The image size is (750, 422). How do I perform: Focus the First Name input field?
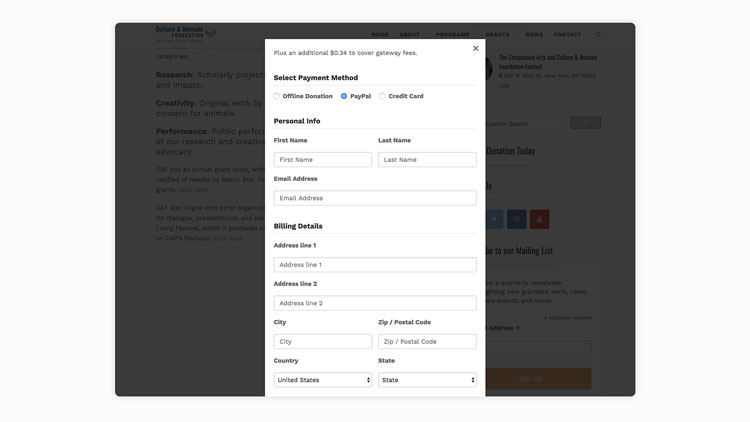[x=322, y=160]
